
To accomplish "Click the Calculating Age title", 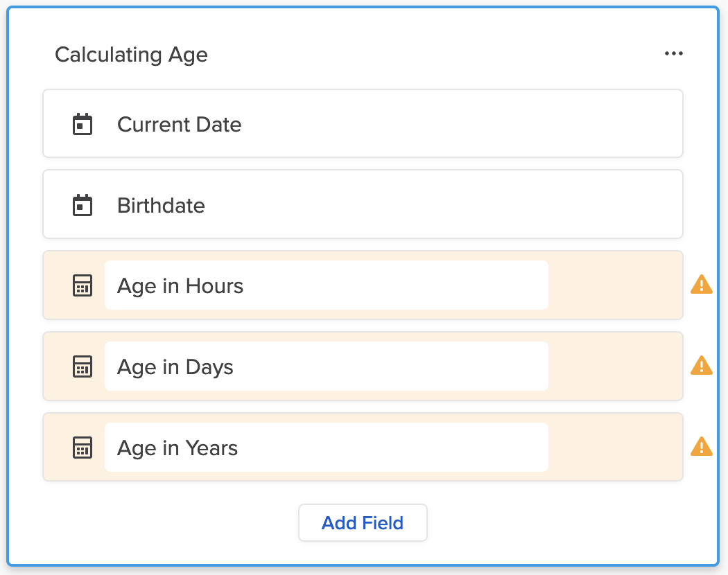I will click(x=131, y=55).
